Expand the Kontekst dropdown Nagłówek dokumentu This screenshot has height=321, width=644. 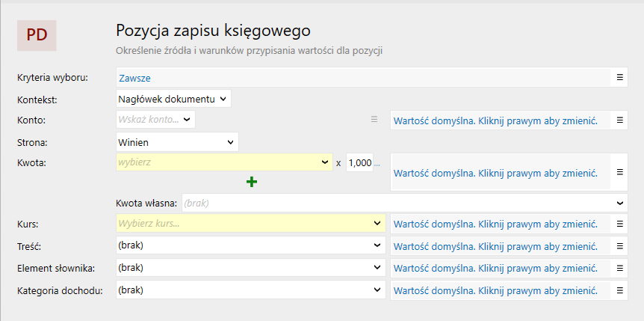(174, 98)
